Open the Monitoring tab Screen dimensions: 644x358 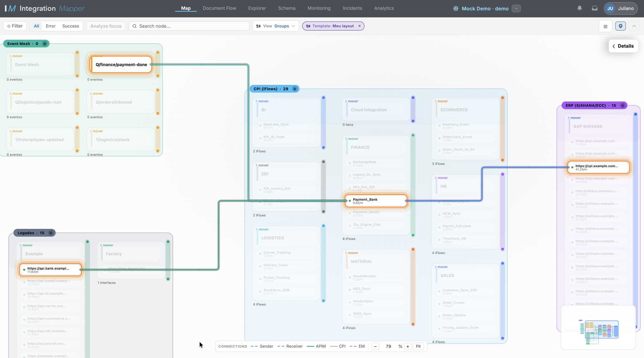click(319, 8)
